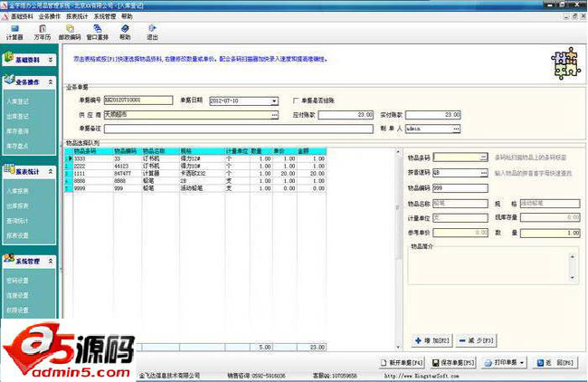Open the 打印单据 button dropdown arrow
Viewport: 588px width, 382px height.
(522, 362)
